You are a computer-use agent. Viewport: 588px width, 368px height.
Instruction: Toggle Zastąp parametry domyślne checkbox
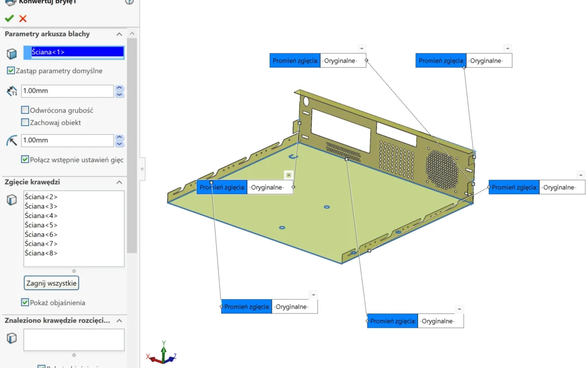(11, 70)
